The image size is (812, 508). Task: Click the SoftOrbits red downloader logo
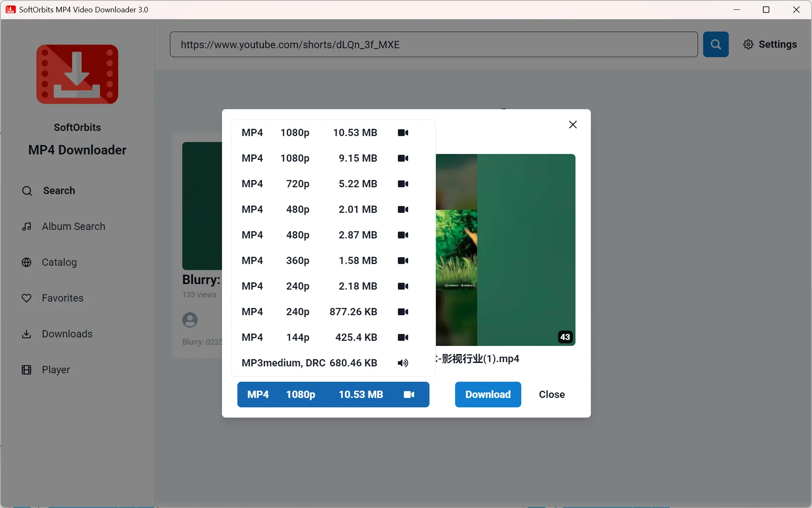pos(77,74)
